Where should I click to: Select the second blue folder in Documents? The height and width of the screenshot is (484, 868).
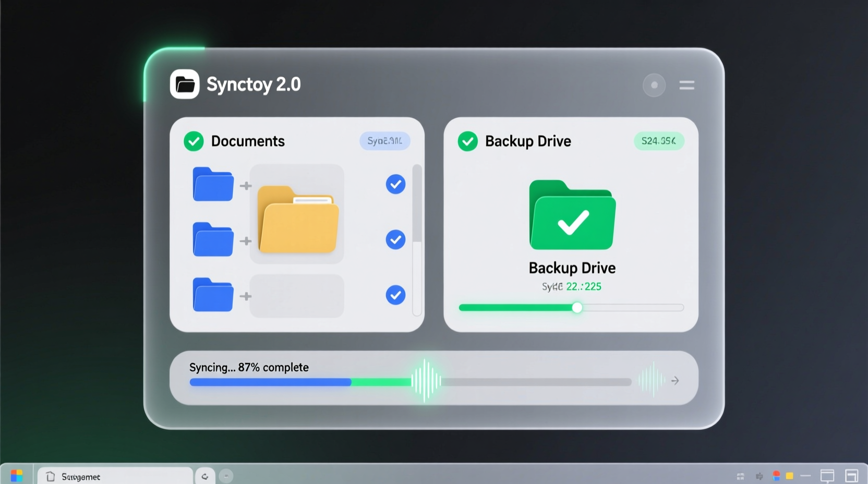pyautogui.click(x=213, y=239)
